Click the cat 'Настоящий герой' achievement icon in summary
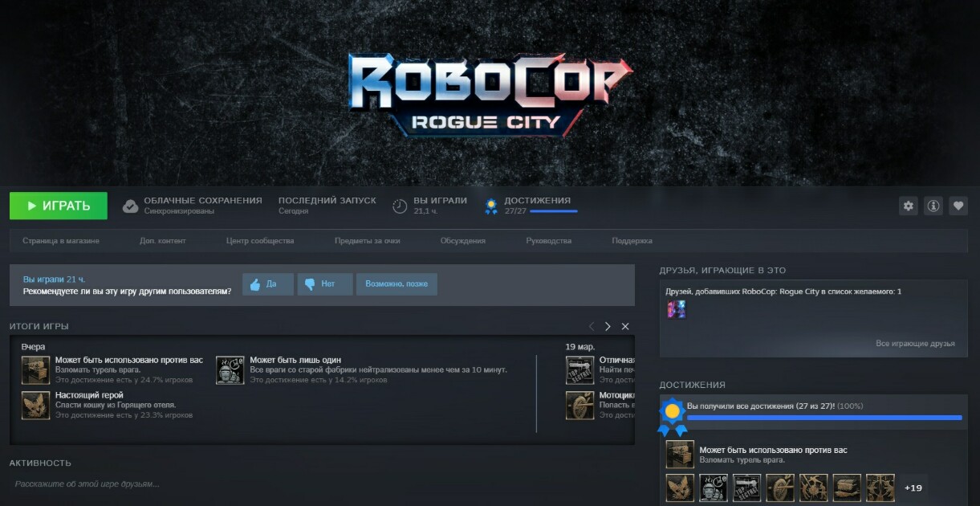This screenshot has width=980, height=506. 35,406
